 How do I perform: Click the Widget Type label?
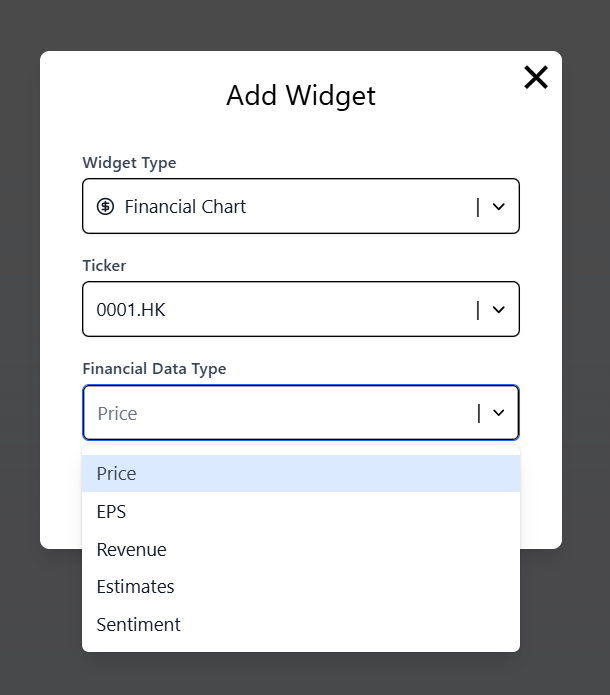129,163
